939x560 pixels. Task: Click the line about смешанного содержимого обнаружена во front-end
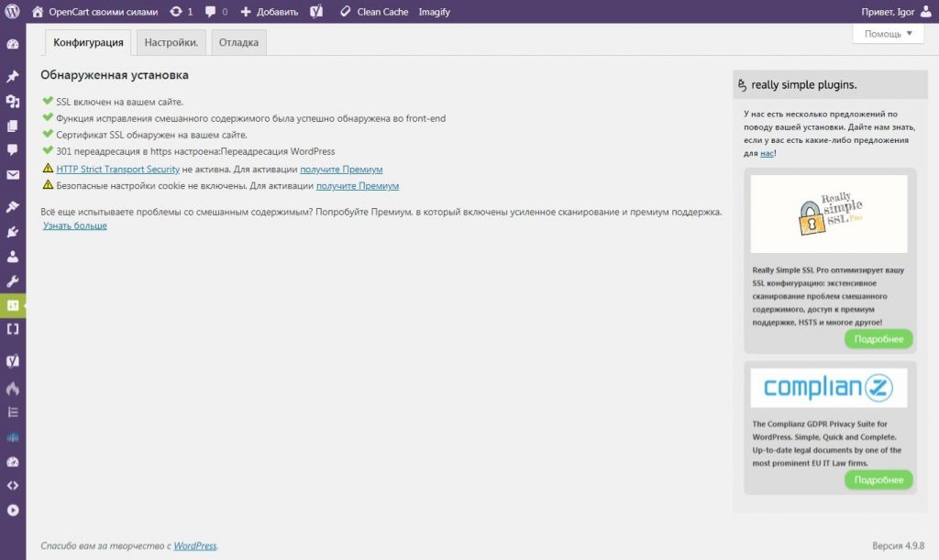[251, 118]
